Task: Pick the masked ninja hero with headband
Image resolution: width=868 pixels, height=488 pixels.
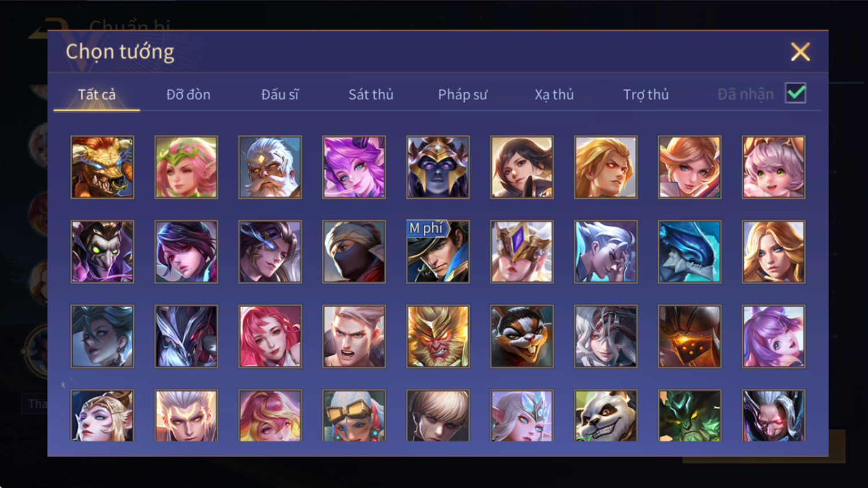Action: (354, 251)
